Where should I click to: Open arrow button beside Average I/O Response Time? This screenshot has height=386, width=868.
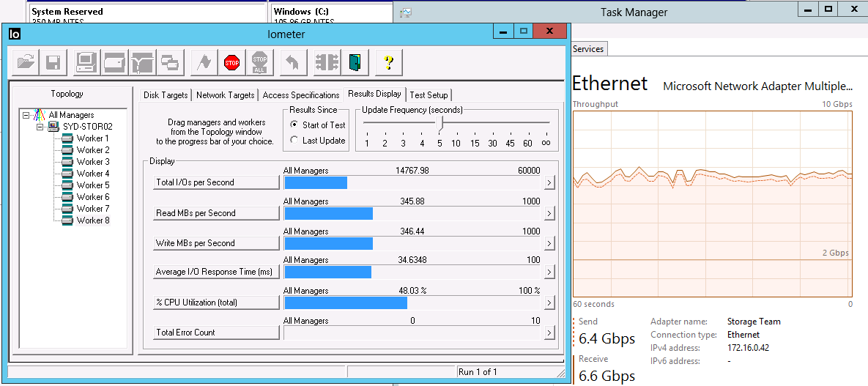point(549,272)
